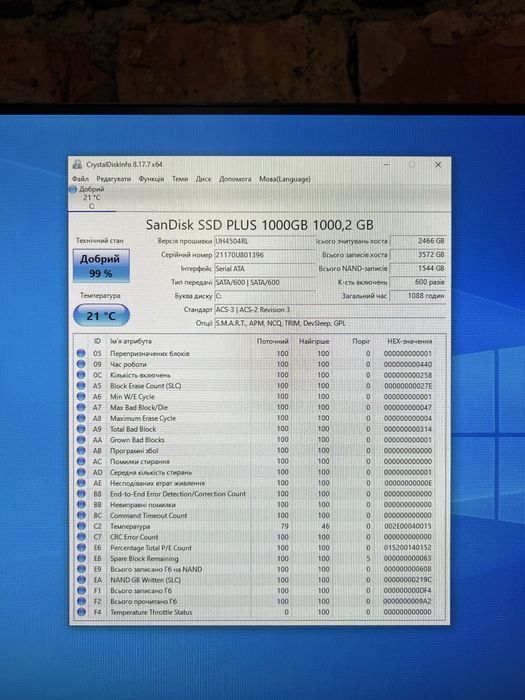Click status icon for C7 CRC Error Count
This screenshot has width=525, height=700.
tap(81, 537)
